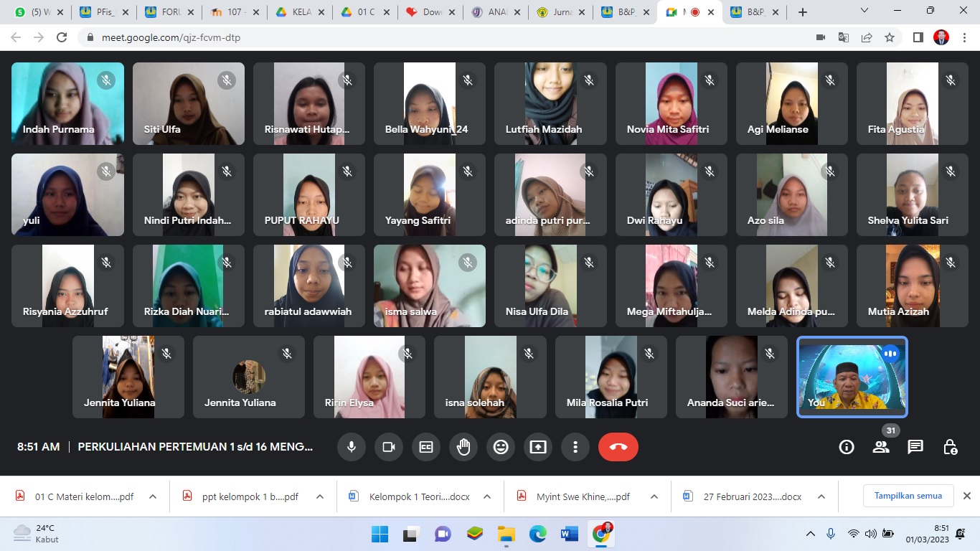This screenshot has width=980, height=551.
Task: Open meeting details info icon
Action: 847,447
